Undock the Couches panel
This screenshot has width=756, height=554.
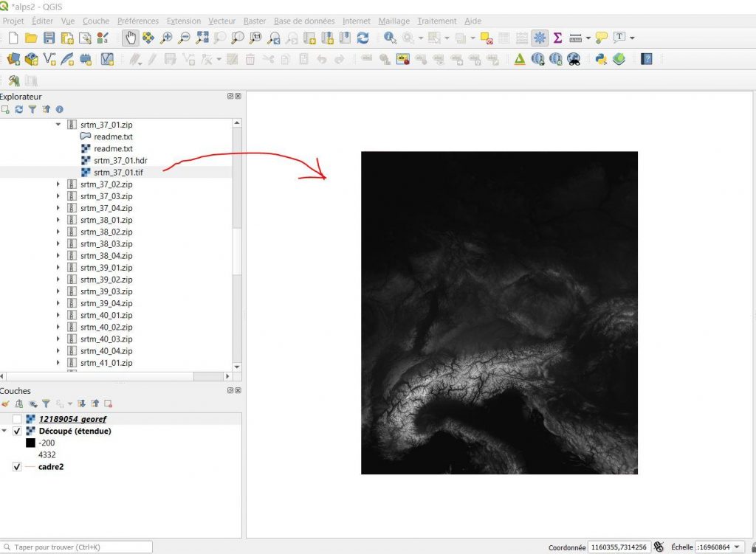click(230, 391)
